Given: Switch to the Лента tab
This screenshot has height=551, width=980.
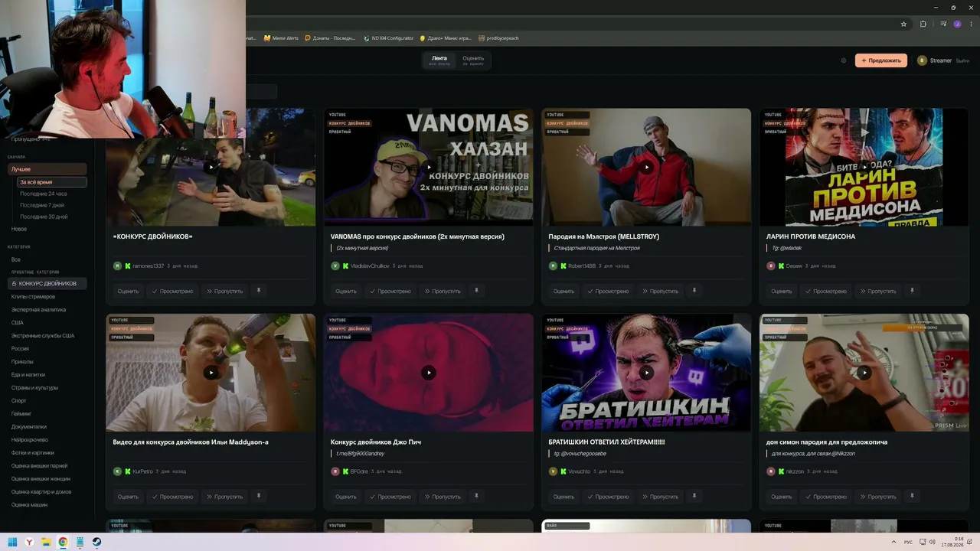Looking at the screenshot, I should 439,60.
